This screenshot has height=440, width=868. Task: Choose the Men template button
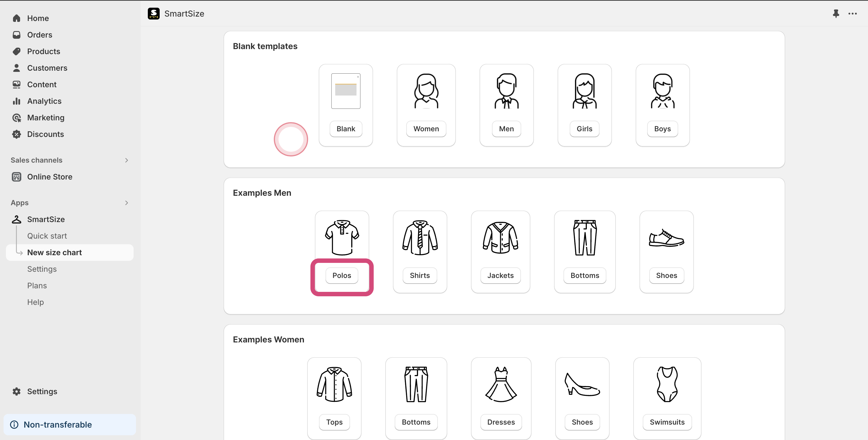pos(506,129)
